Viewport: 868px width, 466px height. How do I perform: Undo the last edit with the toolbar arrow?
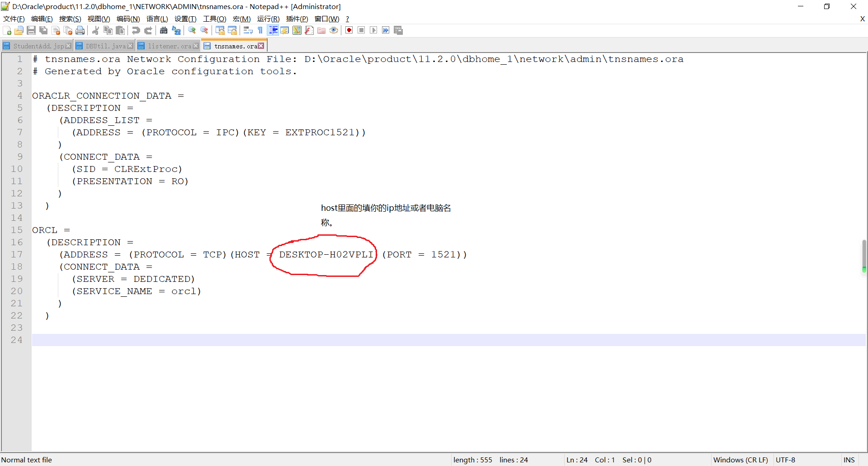click(x=136, y=30)
